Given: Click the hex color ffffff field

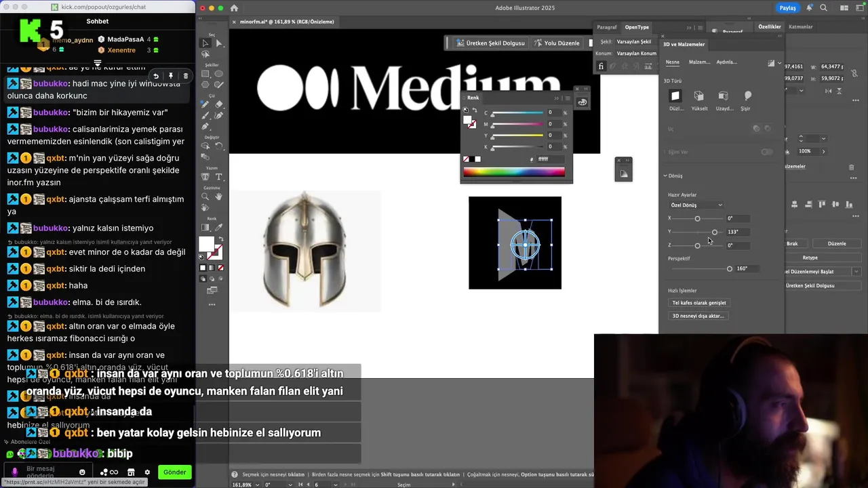Looking at the screenshot, I should [x=551, y=159].
